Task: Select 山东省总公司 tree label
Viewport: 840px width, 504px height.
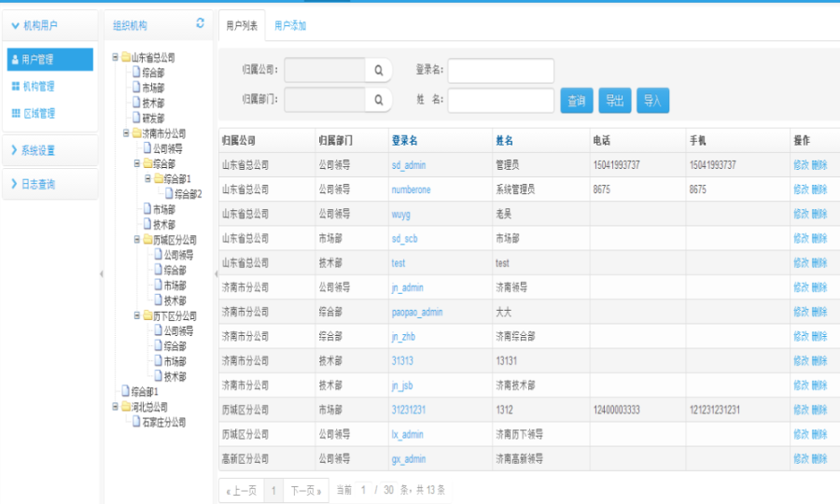Action: click(153, 57)
